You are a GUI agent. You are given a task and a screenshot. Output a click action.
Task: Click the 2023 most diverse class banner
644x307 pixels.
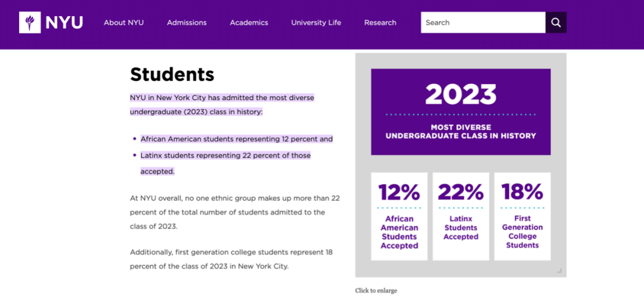[x=460, y=112]
